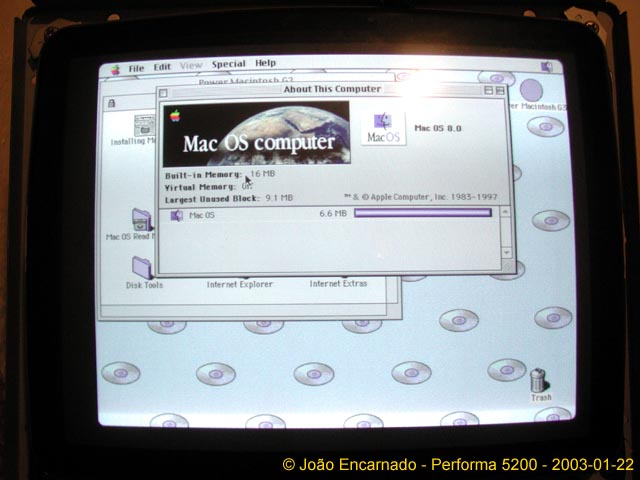Click the Mac OS memory usage bar
Image resolution: width=640 pixels, height=480 pixels.
(x=422, y=212)
